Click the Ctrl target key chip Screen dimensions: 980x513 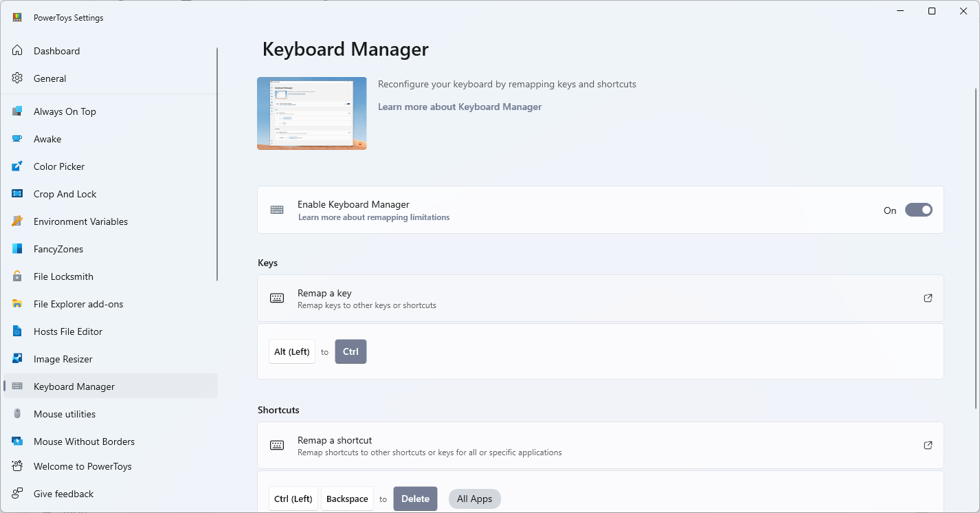click(x=350, y=351)
